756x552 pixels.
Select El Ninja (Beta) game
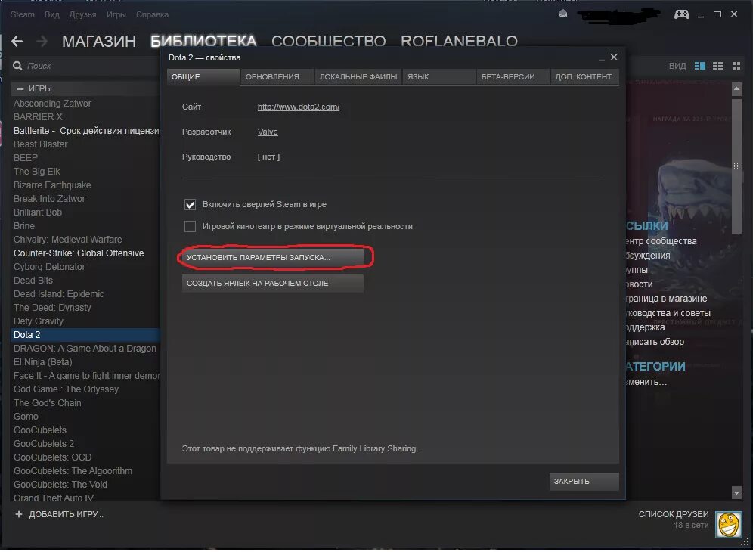click(x=42, y=362)
